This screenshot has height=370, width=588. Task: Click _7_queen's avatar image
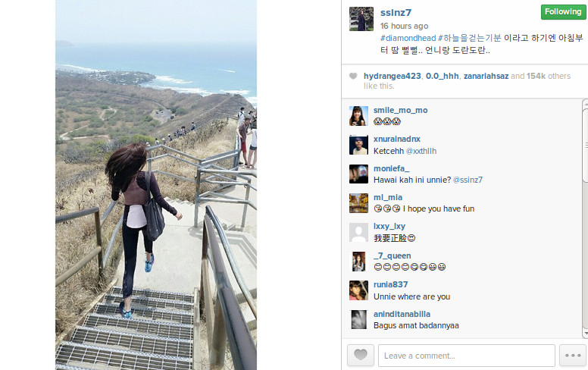tap(358, 261)
